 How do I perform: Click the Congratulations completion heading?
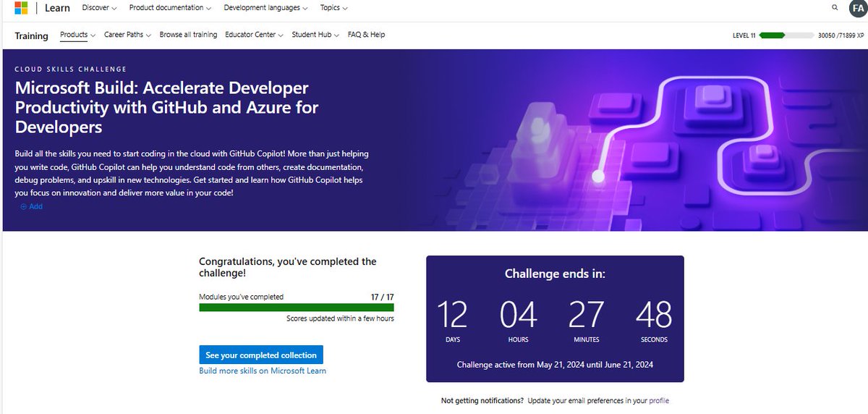point(288,267)
